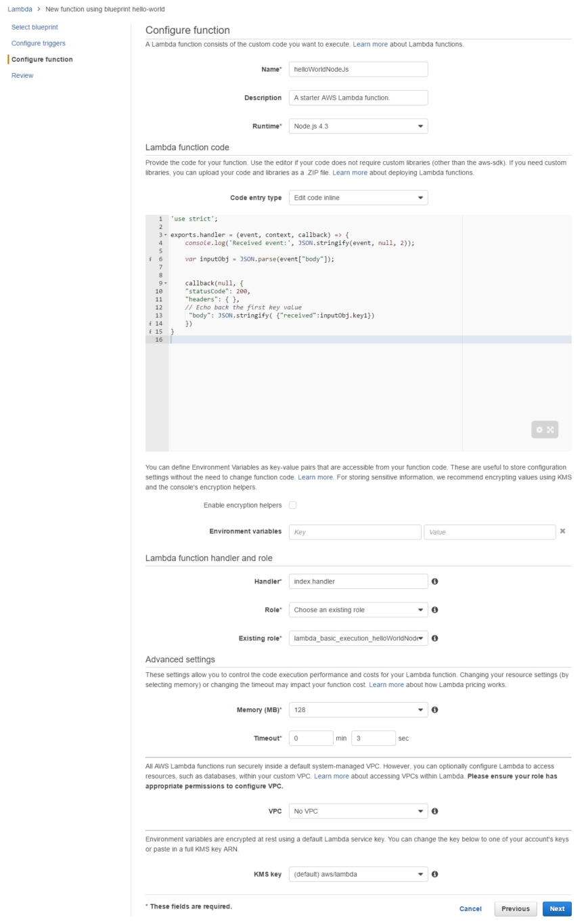The width and height of the screenshot is (586, 924).
Task: Open the Lambda breadcrumb link
Action: [20, 9]
